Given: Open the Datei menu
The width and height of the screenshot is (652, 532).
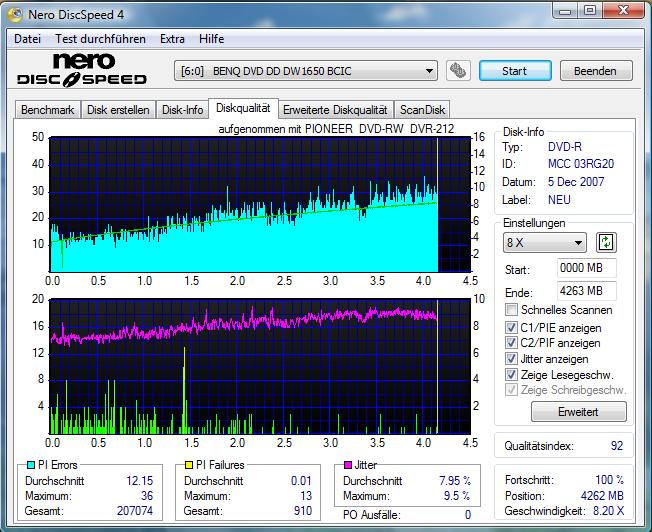Looking at the screenshot, I should [x=28, y=39].
